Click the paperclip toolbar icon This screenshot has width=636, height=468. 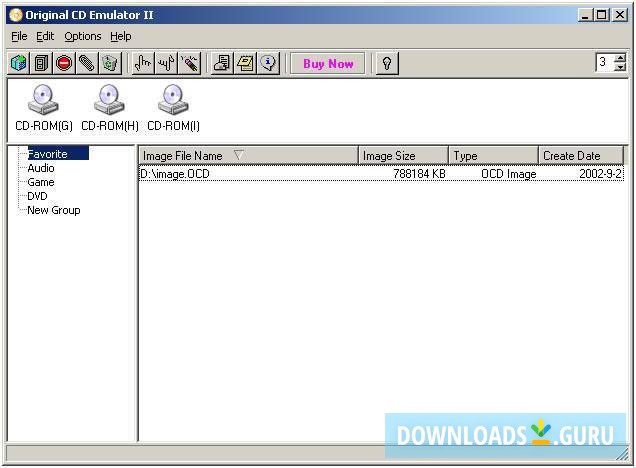coord(87,63)
